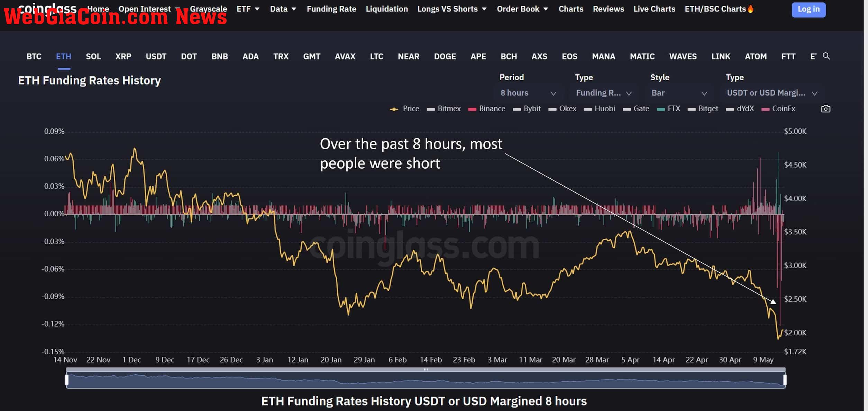Select the GMT coin tab
This screenshot has height=411, width=868.
tap(312, 56)
